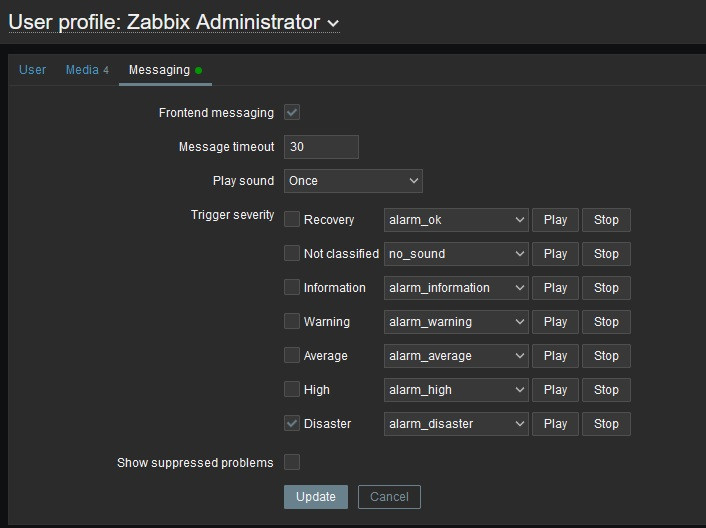Screen dimensions: 706x528
Task: Enable the Warning severity checkbox
Action: point(292,321)
